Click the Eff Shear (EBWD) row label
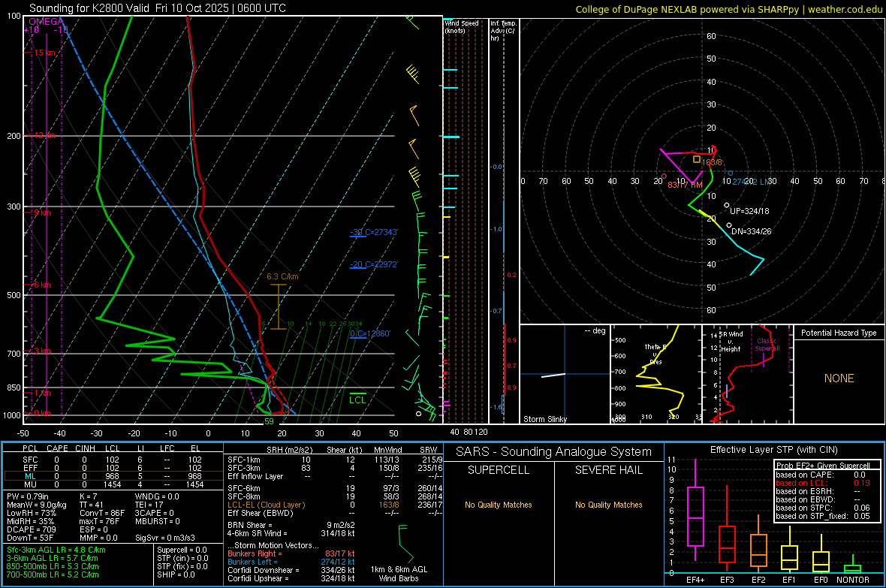Screen dimensions: 886x588 (261, 513)
